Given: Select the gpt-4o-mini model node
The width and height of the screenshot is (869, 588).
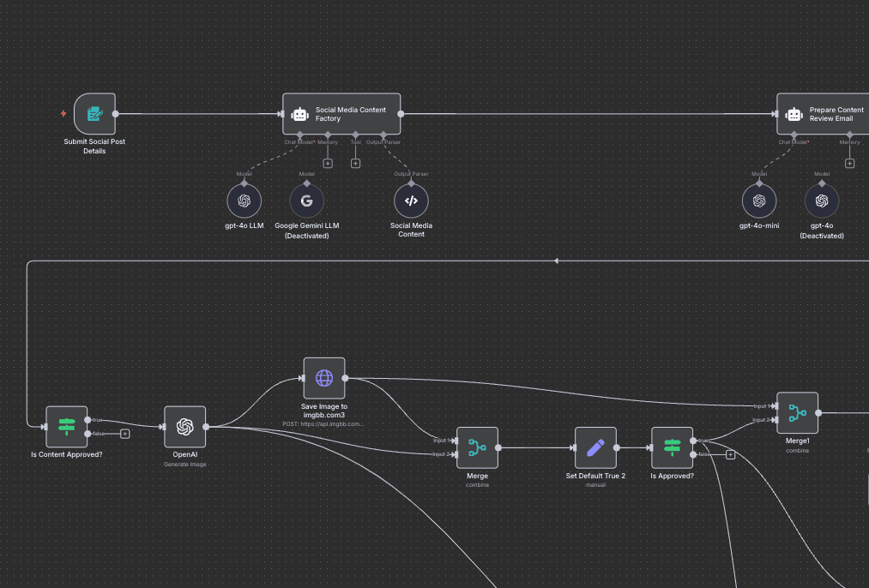Looking at the screenshot, I should coord(758,200).
